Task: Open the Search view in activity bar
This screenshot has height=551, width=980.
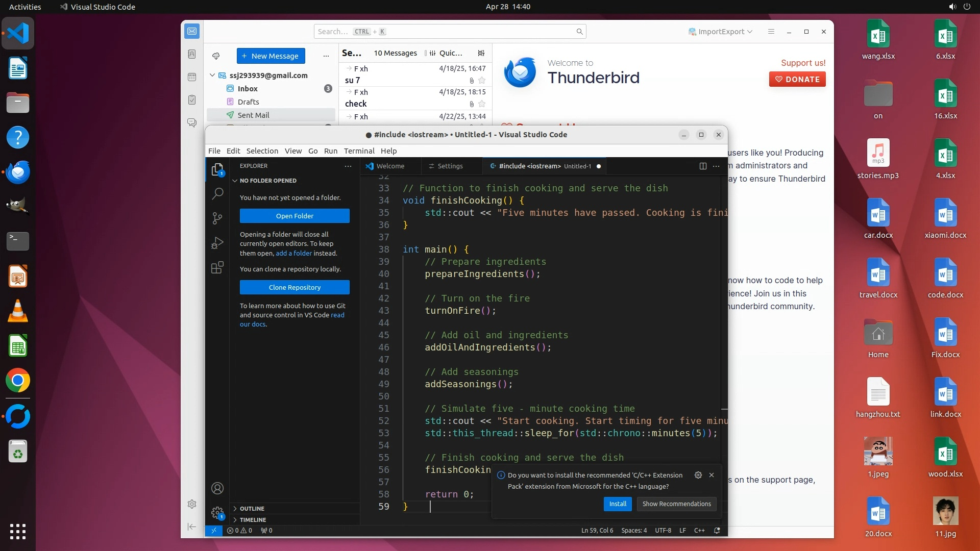Action: pyautogui.click(x=217, y=193)
